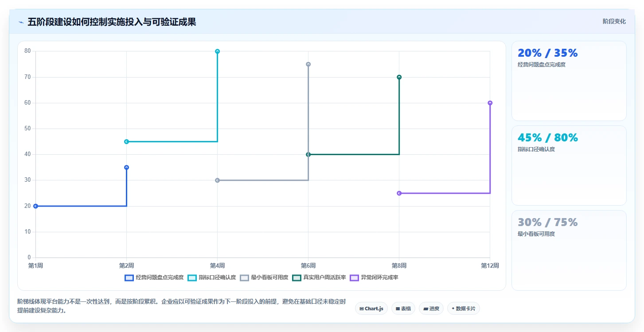Click purple data point at value 25
This screenshot has width=644, height=332.
pyautogui.click(x=399, y=193)
